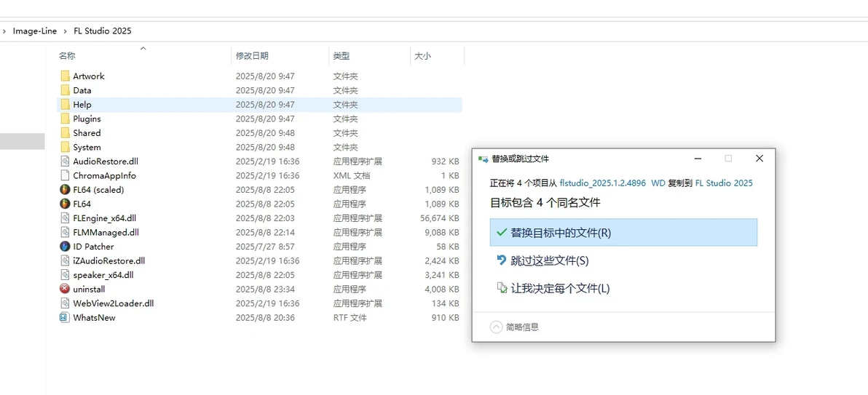This screenshot has width=868, height=395.
Task: Select the iZAudioRestore.dll file name
Action: [109, 260]
